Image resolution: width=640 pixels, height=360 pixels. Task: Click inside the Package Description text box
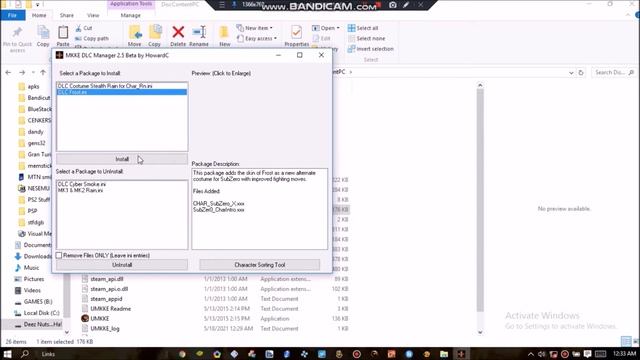(260, 209)
